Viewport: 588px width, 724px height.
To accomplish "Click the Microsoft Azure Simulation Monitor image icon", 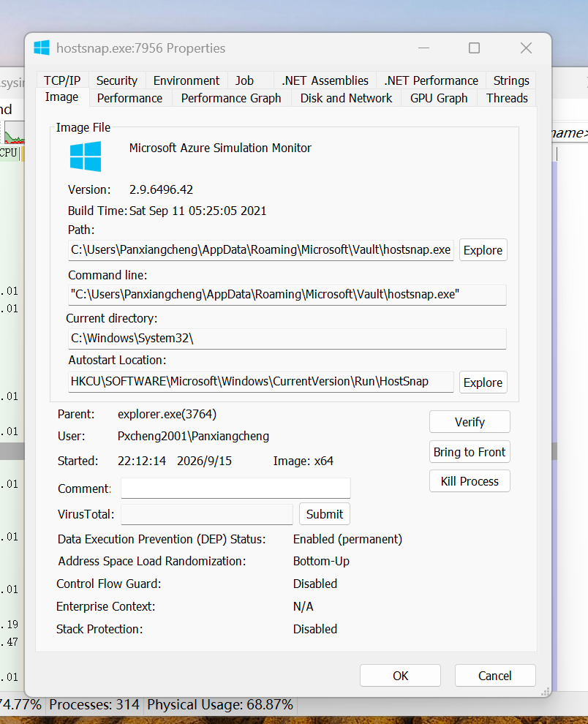I will click(86, 157).
